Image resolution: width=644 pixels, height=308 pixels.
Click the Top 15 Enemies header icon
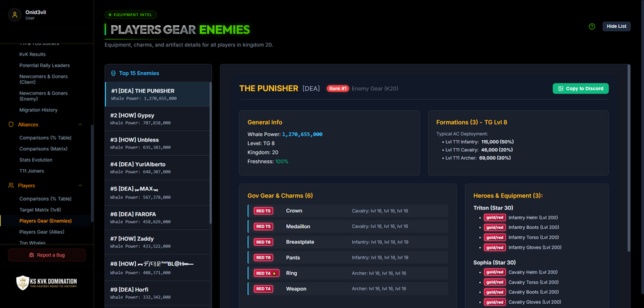(x=113, y=74)
